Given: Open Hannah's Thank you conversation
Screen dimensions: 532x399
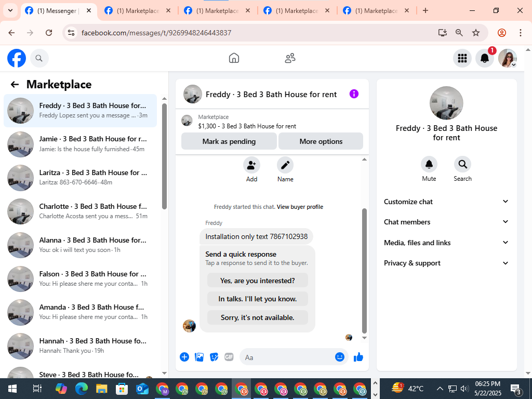Looking at the screenshot, I should pos(81,345).
